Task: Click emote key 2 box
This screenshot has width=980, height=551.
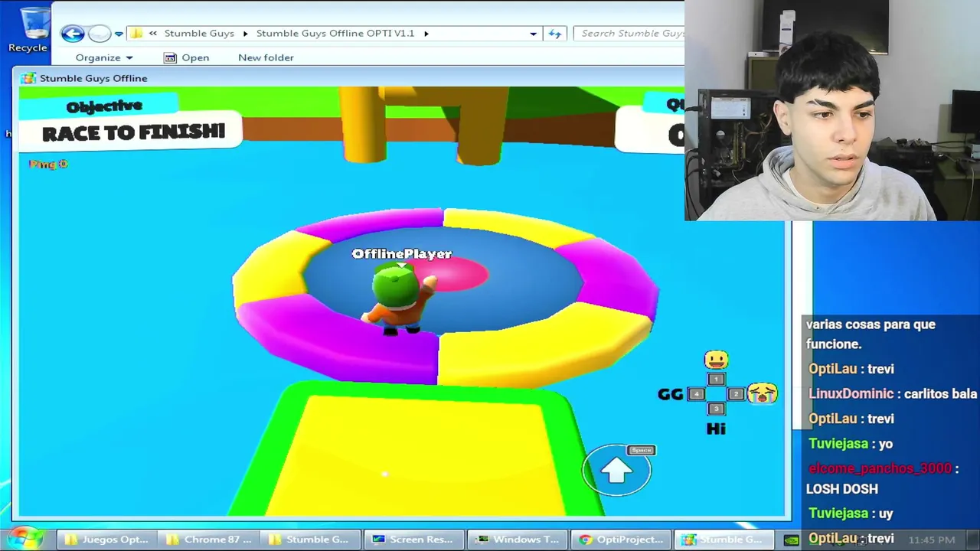Action: pos(735,394)
